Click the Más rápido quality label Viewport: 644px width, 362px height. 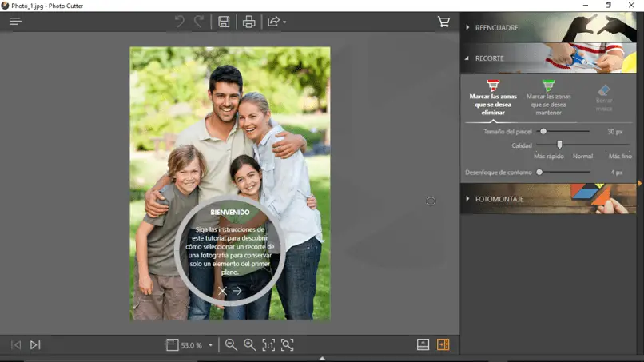[549, 156]
